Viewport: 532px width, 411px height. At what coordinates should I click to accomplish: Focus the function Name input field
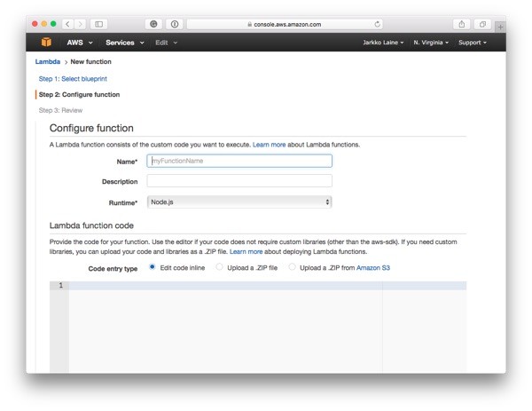[239, 161]
